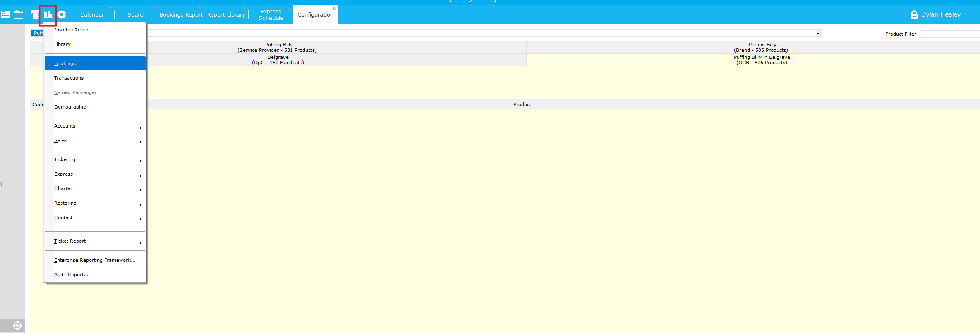Open the contact card icon in toolbar

pos(5,14)
